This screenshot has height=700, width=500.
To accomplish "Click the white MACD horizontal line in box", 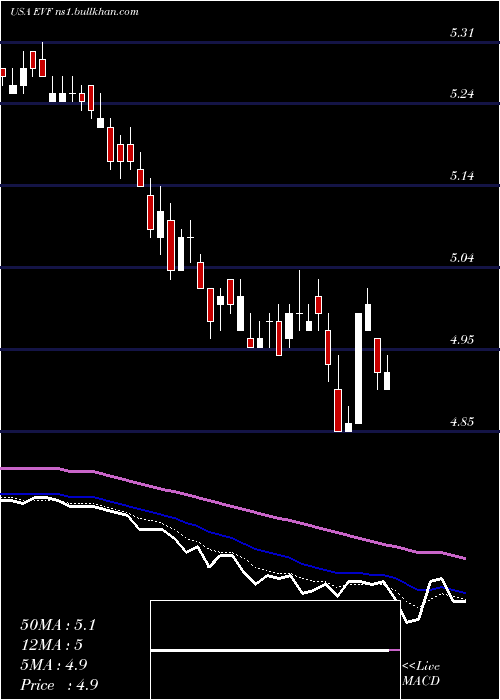I will tap(270, 651).
